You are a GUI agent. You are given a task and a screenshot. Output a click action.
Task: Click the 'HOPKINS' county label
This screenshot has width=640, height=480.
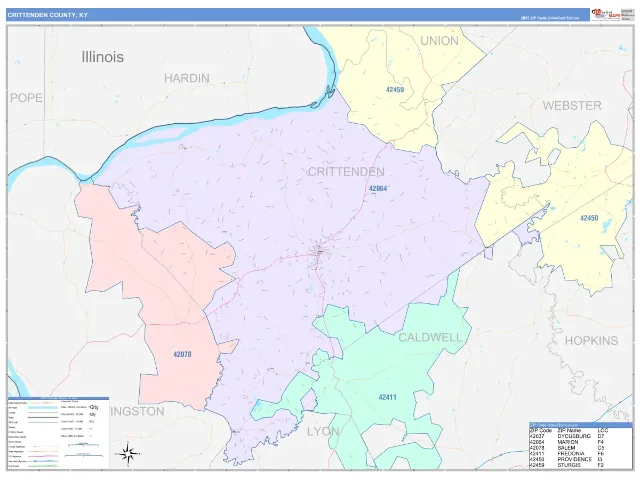[x=591, y=341]
